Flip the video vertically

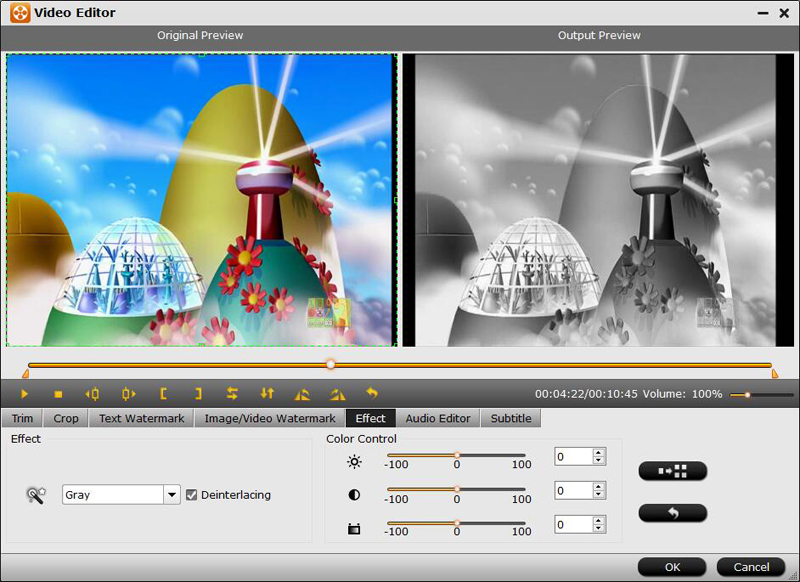tap(267, 394)
